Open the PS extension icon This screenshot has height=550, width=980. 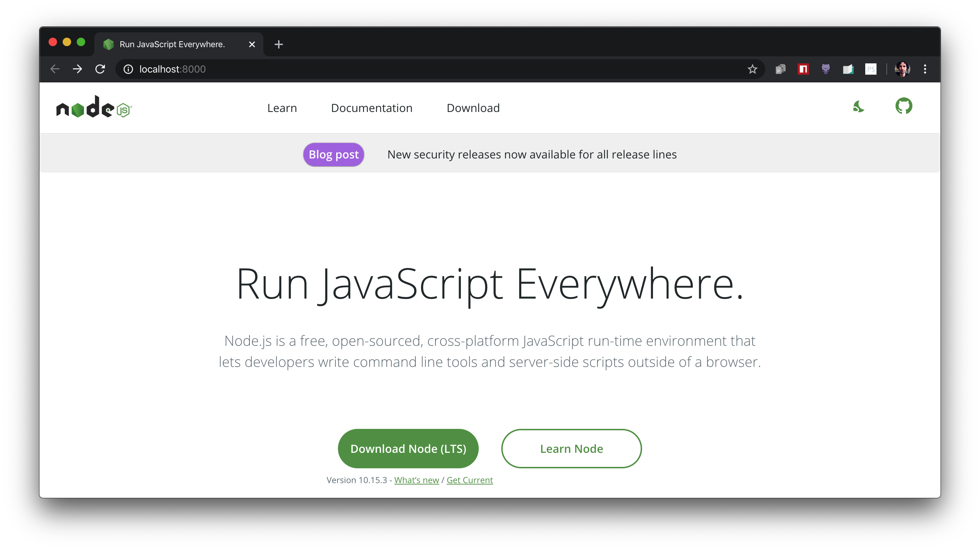tap(871, 69)
